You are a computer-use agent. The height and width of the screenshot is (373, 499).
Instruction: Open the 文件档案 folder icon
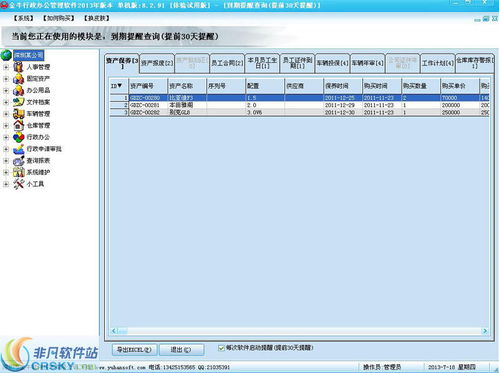(x=19, y=102)
